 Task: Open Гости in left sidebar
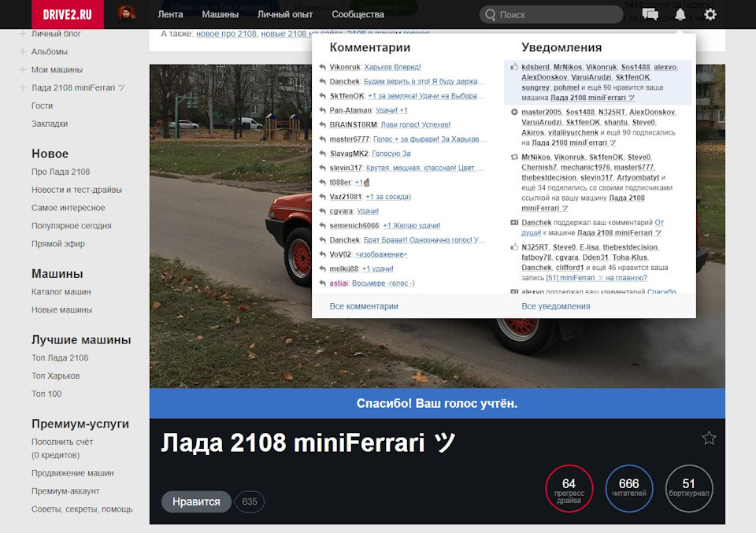[42, 105]
